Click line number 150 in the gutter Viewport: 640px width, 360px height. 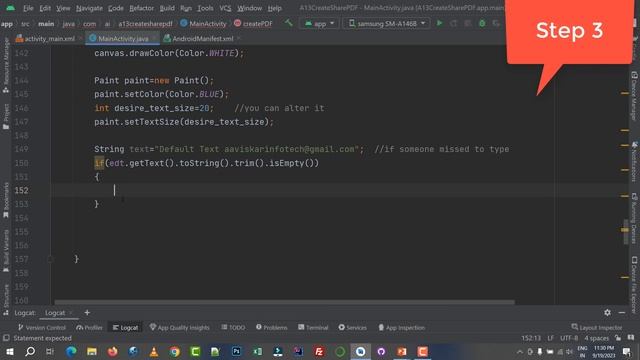coord(21,163)
